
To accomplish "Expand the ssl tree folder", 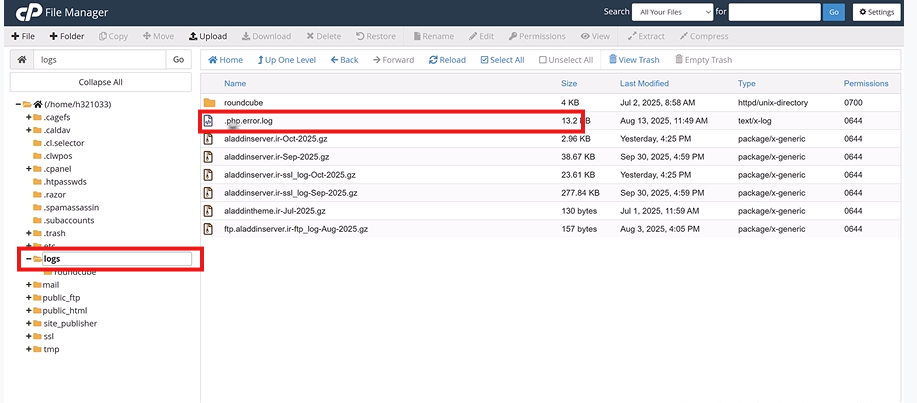I will pyautogui.click(x=29, y=336).
